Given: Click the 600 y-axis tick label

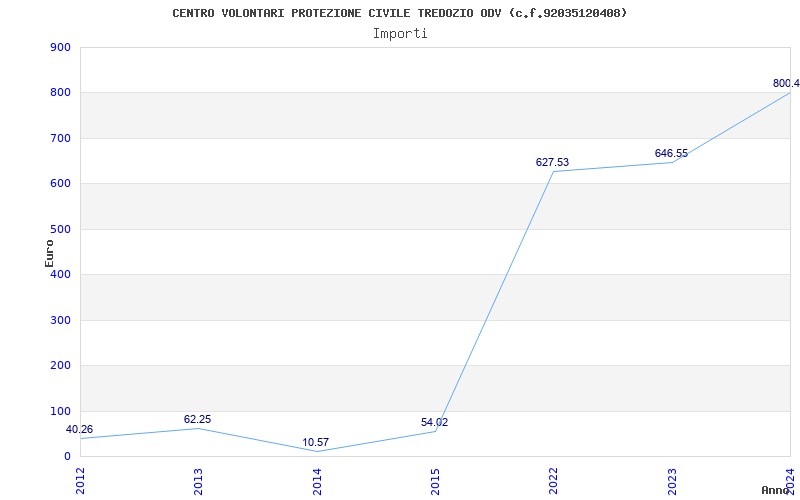Looking at the screenshot, I should point(60,184).
